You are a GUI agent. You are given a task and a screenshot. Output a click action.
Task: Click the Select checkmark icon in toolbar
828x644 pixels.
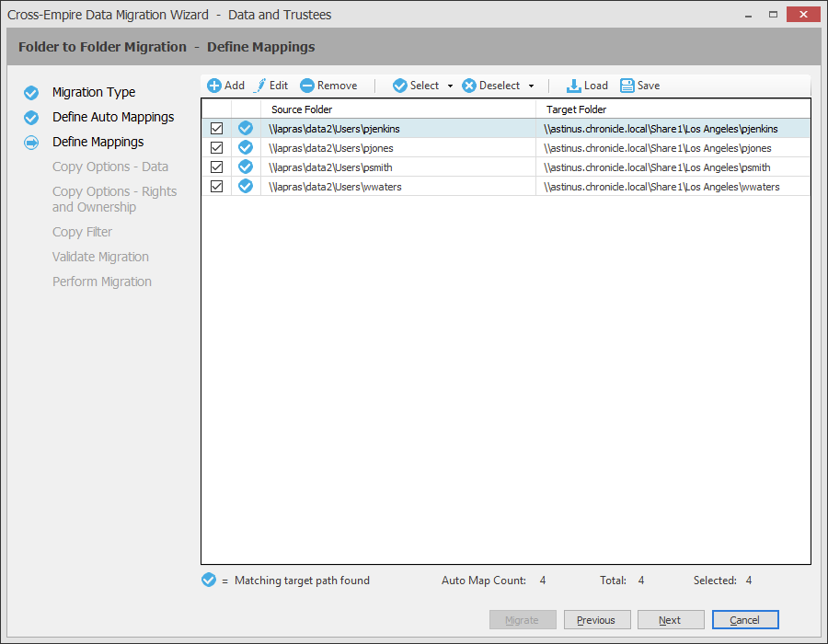coord(400,86)
